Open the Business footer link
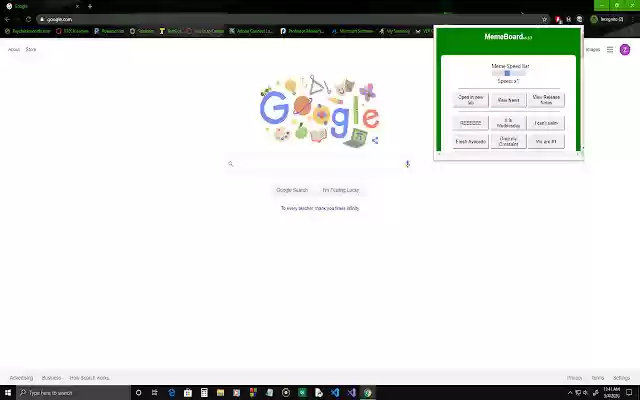 [51, 378]
